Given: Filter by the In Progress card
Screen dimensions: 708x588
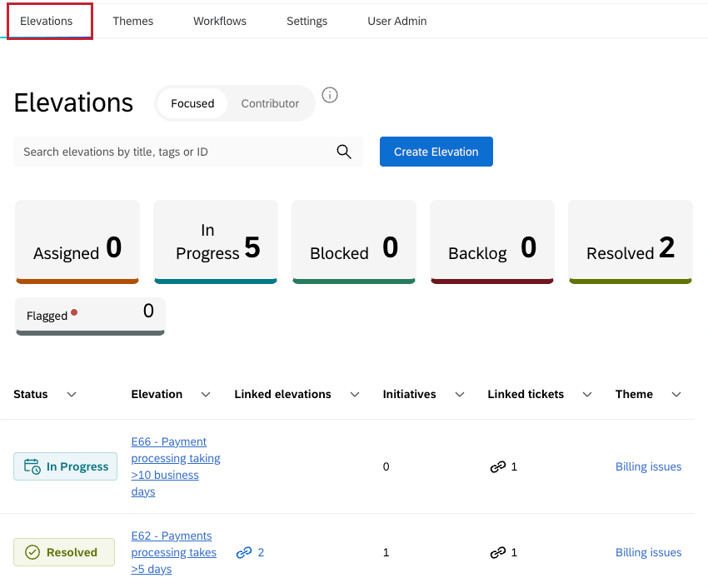Looking at the screenshot, I should pos(215,242).
